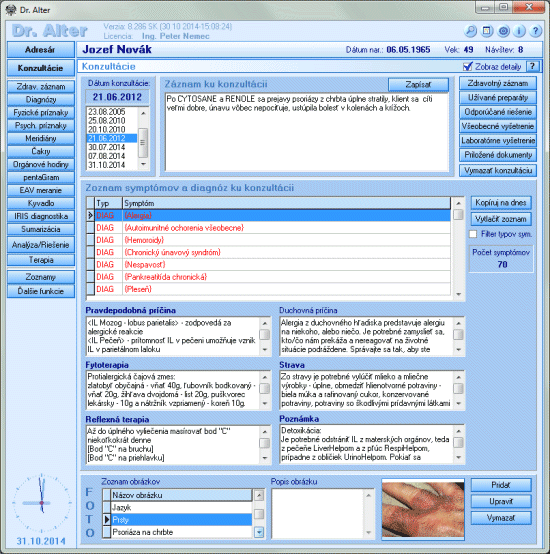Image resolution: width=550 pixels, height=554 pixels.
Task: Open the Konzultácie section
Action: 41,68
